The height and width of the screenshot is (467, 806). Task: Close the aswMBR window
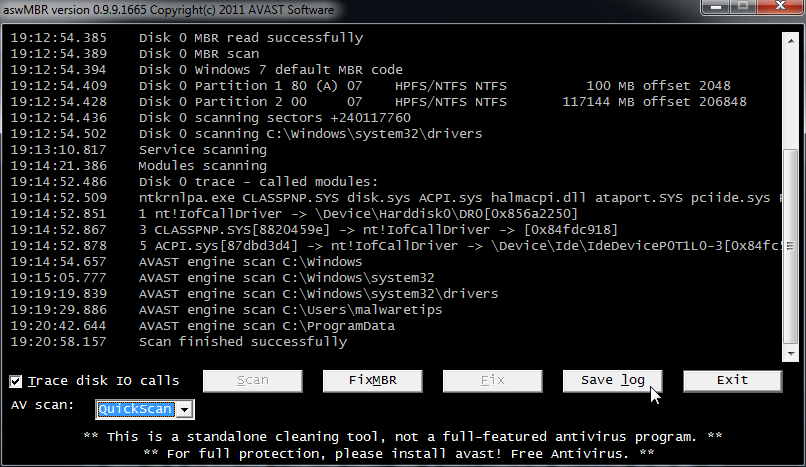click(x=780, y=7)
